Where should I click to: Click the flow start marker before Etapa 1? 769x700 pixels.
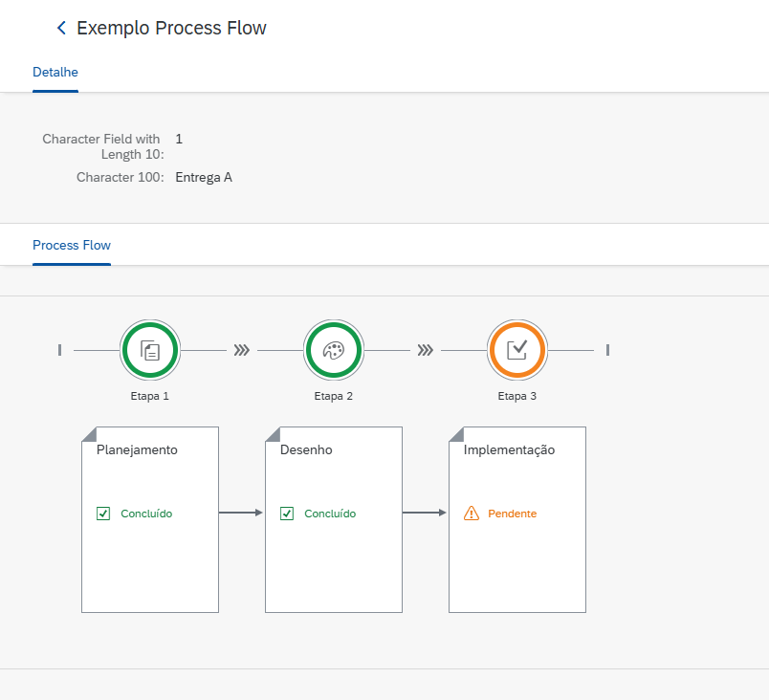pyautogui.click(x=60, y=350)
